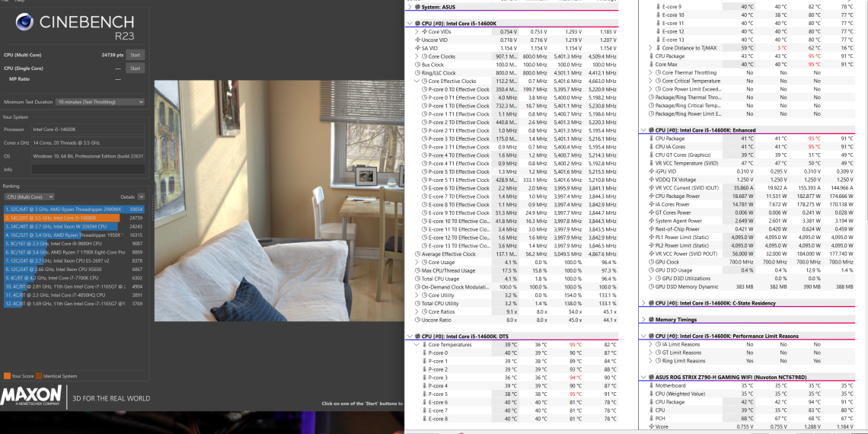The width and height of the screenshot is (868, 434).
Task: Expand the Core Usage row
Action: point(416,262)
